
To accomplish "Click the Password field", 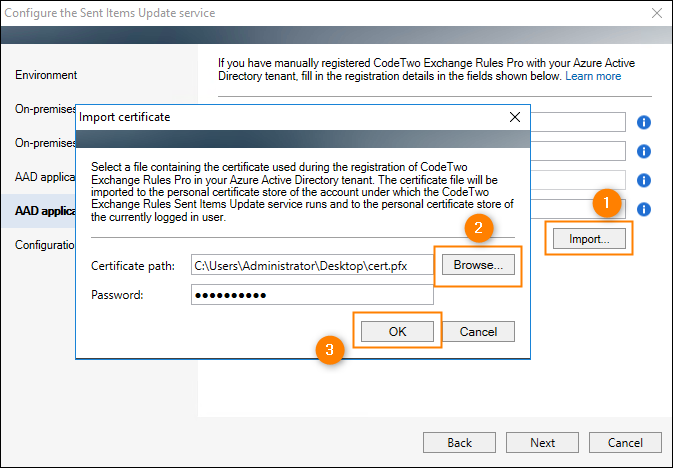I will pos(312,295).
